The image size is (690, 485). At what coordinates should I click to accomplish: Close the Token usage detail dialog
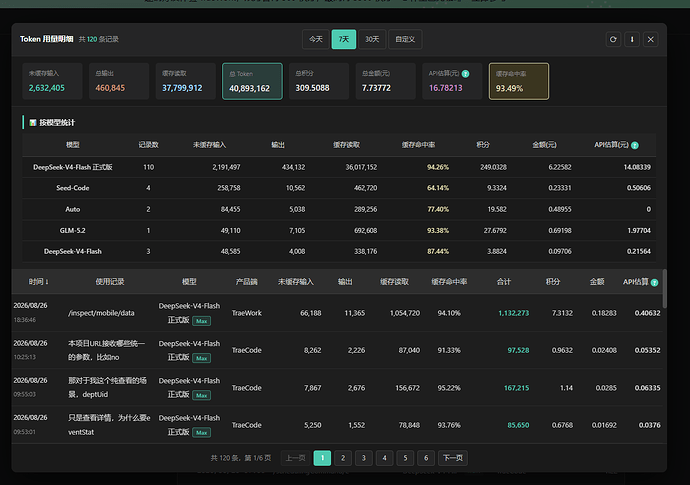tap(650, 39)
